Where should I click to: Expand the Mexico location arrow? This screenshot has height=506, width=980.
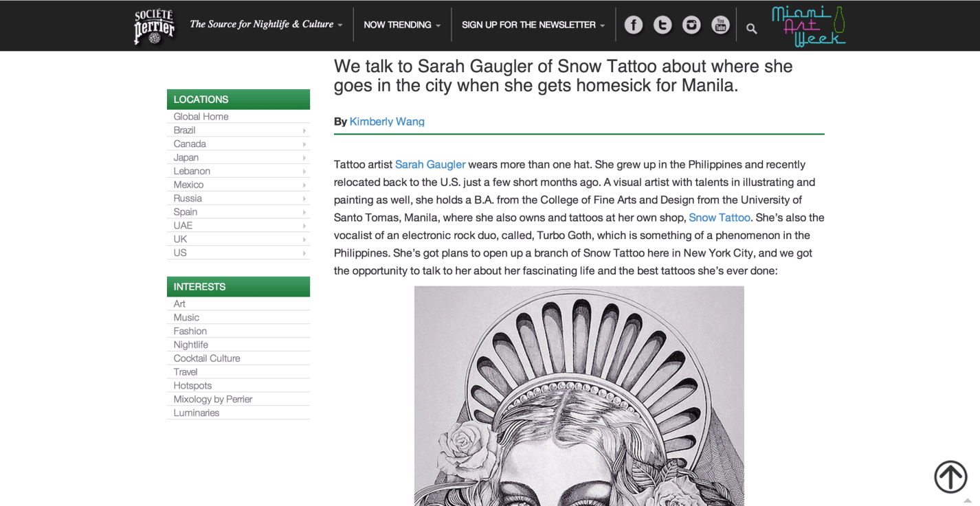click(304, 185)
